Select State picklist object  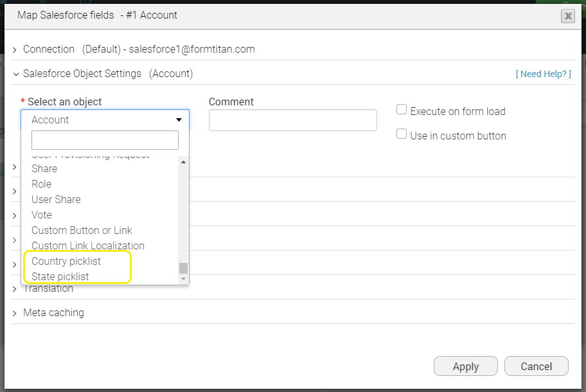(60, 276)
